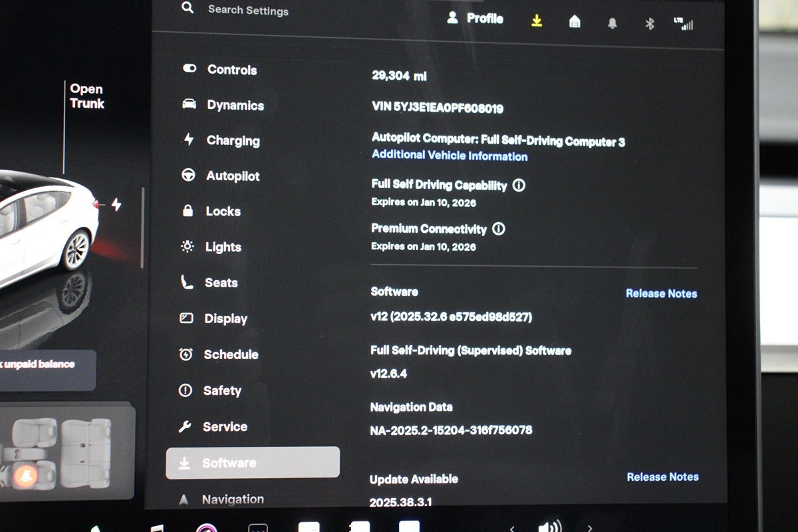Open Release Notes for available update
The image size is (798, 532).
pos(662,477)
